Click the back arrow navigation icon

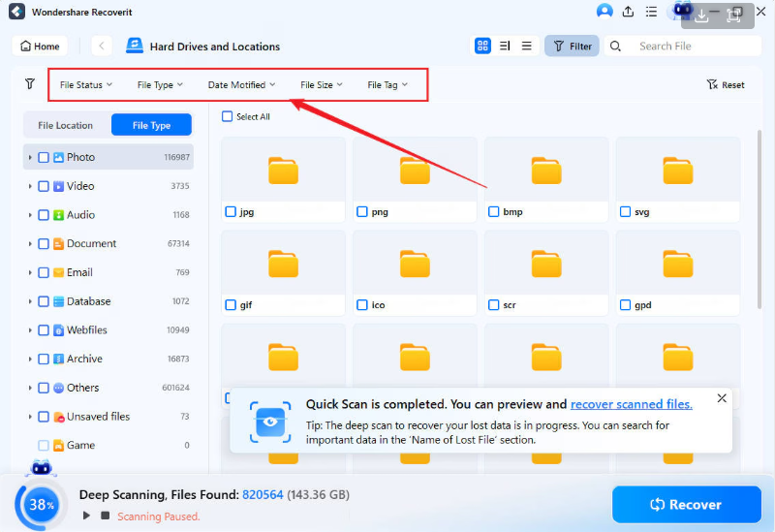click(x=102, y=46)
